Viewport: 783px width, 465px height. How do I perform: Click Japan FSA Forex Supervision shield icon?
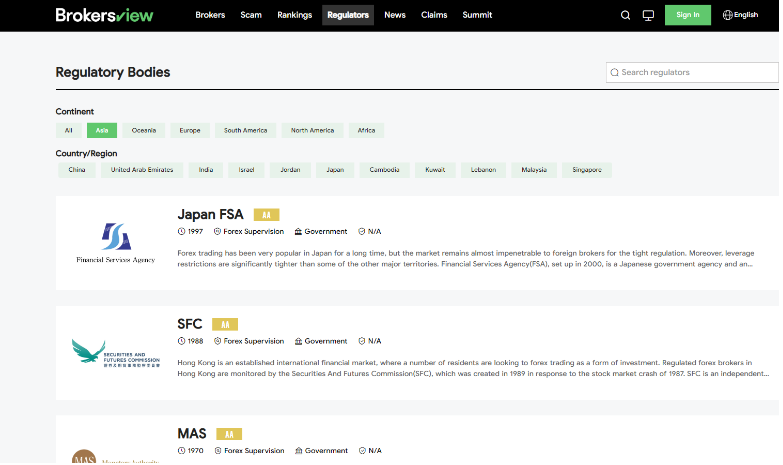[217, 232]
